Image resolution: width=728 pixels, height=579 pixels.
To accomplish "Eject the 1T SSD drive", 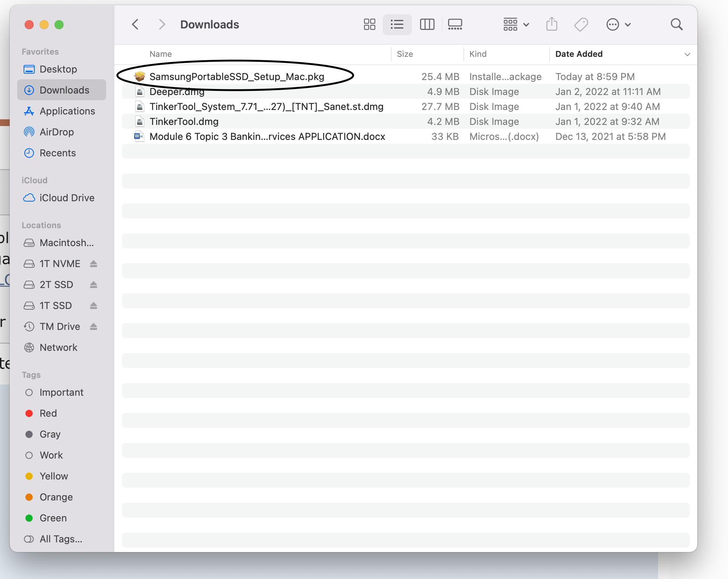I will click(93, 306).
